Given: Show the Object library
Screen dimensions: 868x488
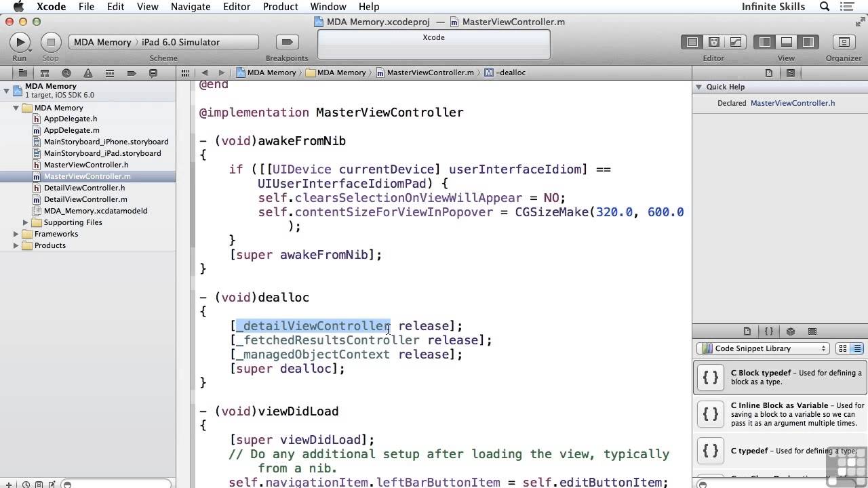Looking at the screenshot, I should coord(791,331).
